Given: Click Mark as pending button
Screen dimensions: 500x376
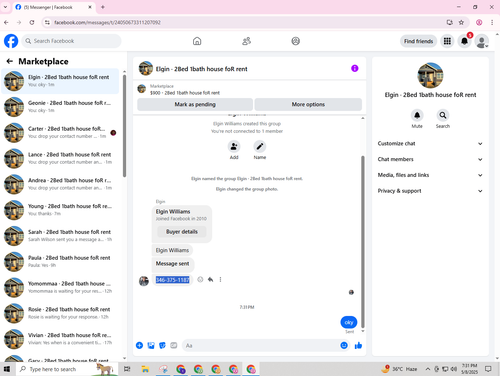Looking at the screenshot, I should (x=195, y=104).
